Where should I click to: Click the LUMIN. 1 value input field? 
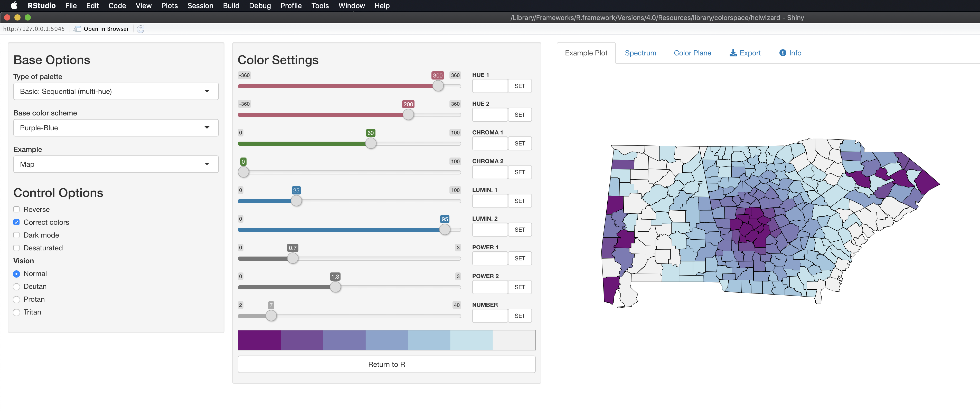click(490, 201)
